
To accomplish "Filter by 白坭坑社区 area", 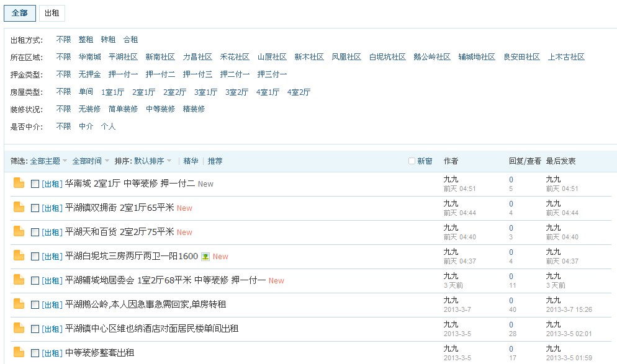I will click(x=387, y=57).
